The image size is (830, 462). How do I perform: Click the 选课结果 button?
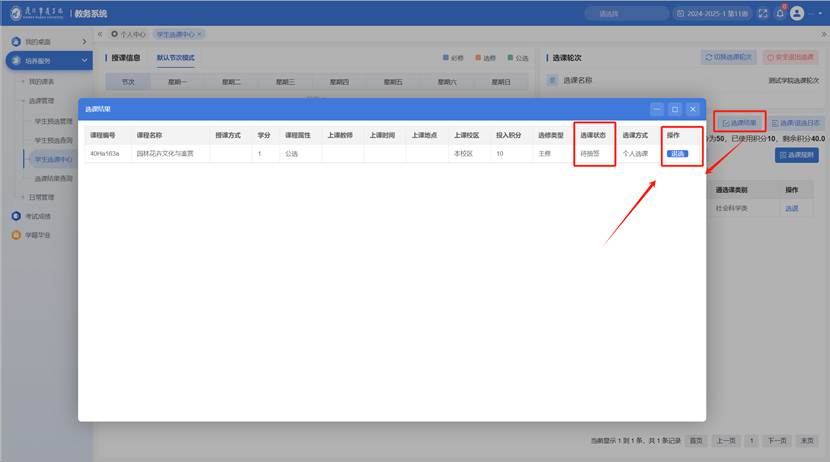click(739, 123)
